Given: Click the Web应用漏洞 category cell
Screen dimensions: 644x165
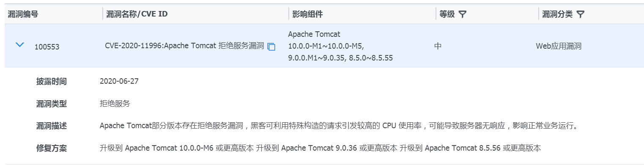Looking at the screenshot, I should (559, 46).
